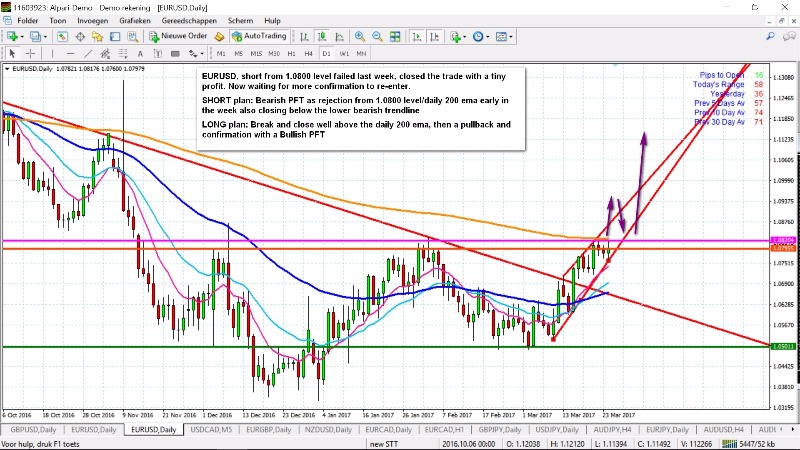The image size is (800, 450).
Task: Zoom out of the chart
Action: click(375, 36)
